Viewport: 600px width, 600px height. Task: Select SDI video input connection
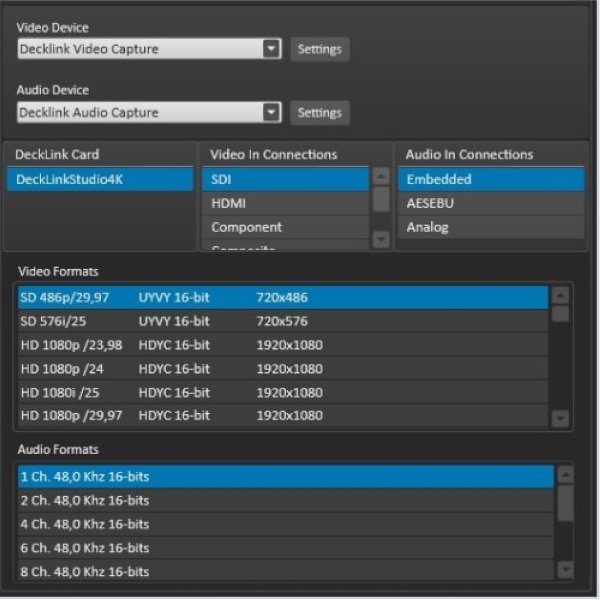[x=285, y=179]
